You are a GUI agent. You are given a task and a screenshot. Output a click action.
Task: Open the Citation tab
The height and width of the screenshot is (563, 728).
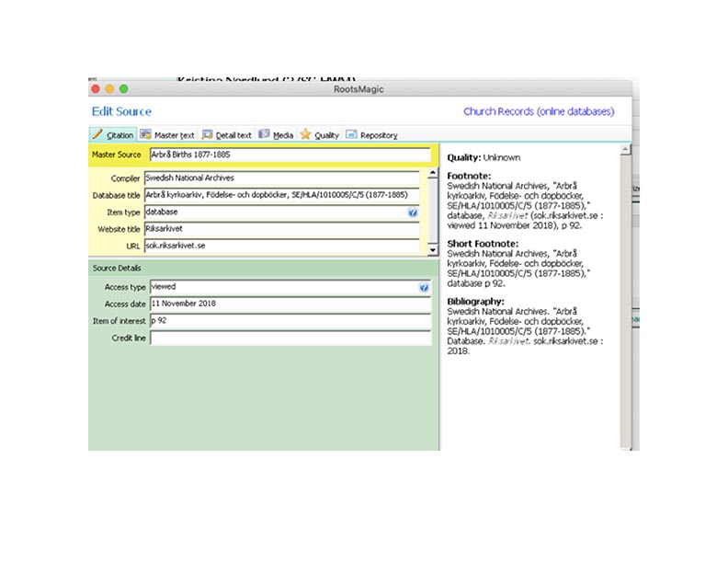113,134
